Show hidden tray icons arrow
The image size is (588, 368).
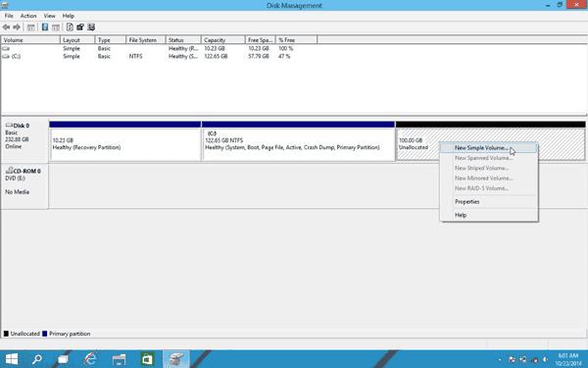[500, 360]
